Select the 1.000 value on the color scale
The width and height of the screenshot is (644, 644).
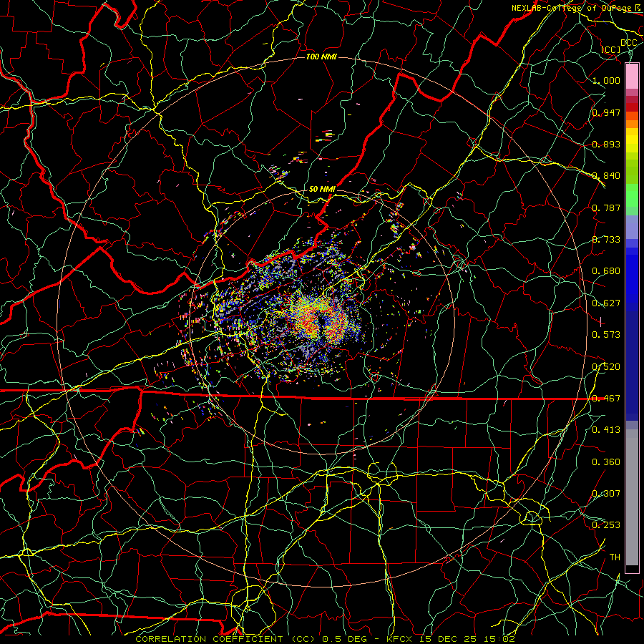click(x=606, y=80)
